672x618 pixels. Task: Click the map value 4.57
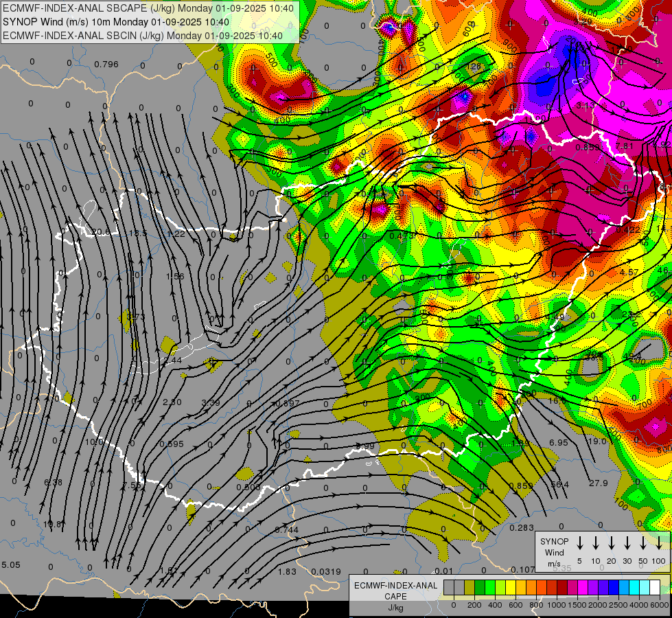[x=629, y=273]
